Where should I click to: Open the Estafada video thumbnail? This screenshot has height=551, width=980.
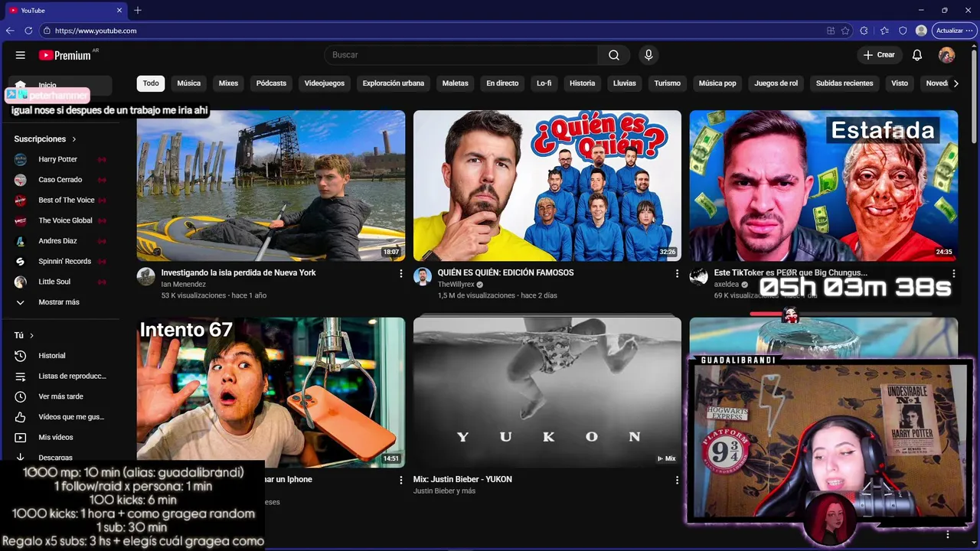(x=823, y=186)
